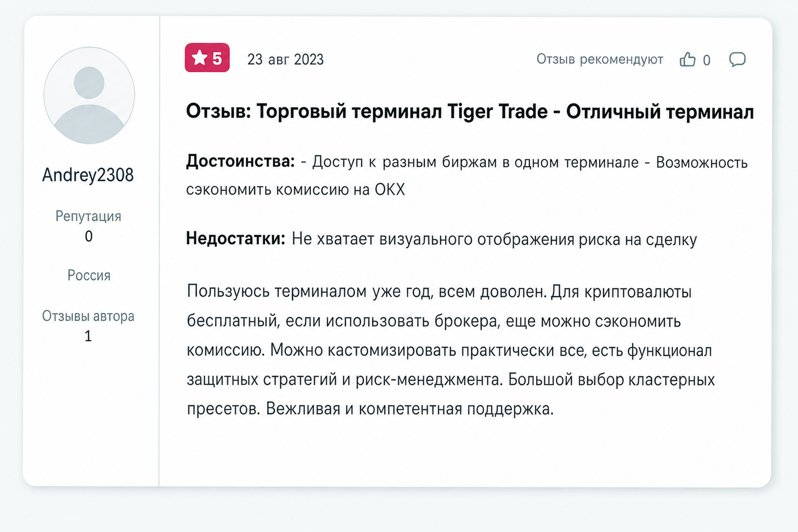Click the text mentioning комиссию на OKX

point(340,190)
